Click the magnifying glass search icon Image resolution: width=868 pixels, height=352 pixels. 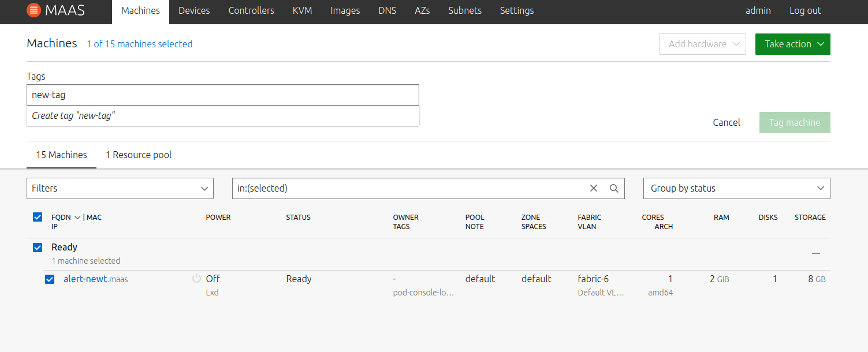point(614,188)
